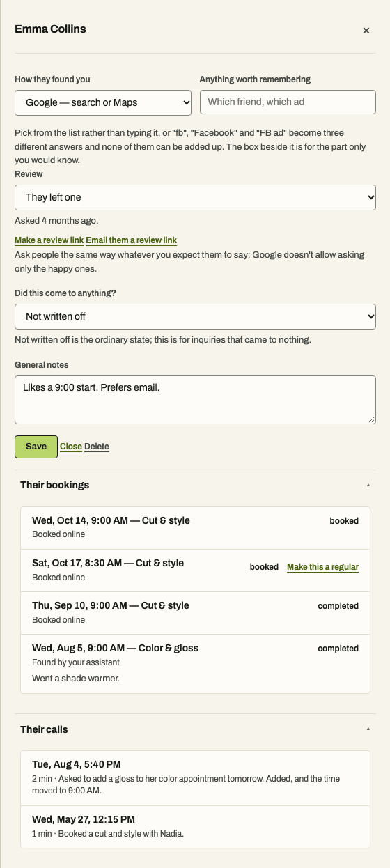Image resolution: width=390 pixels, height=868 pixels.
Task: Click 'Went a shade warmer.' note
Action: pos(75,678)
